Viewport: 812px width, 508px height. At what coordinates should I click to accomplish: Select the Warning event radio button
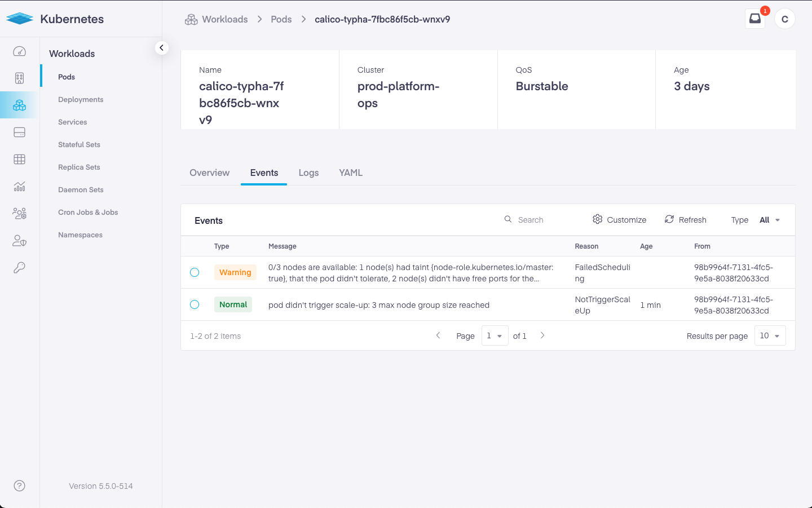point(195,272)
